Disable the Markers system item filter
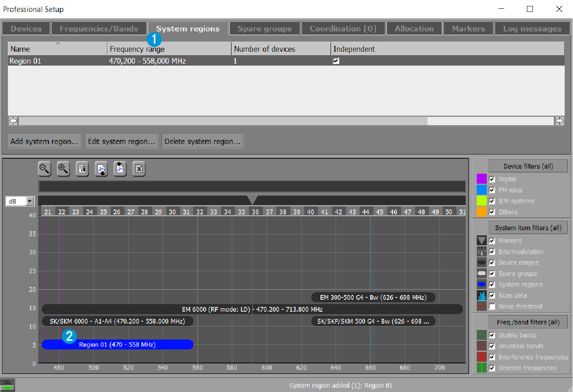 point(492,241)
